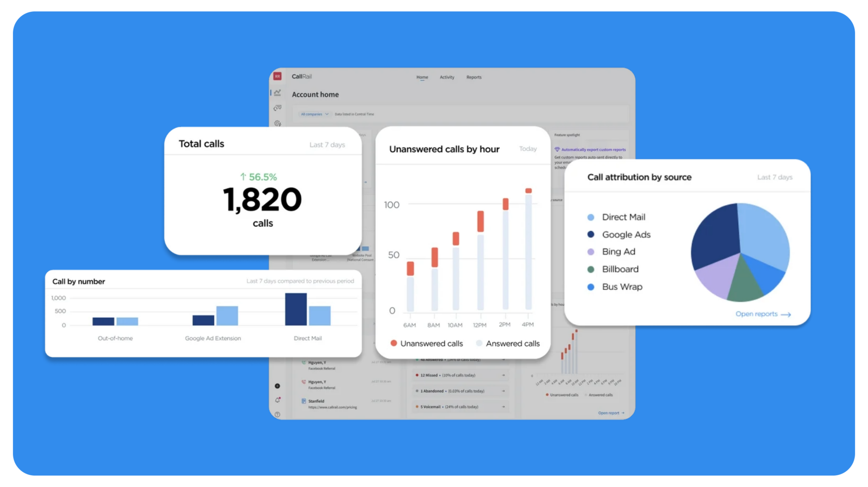
Task: Click the auto-export custom reports star icon
Action: coord(557,148)
